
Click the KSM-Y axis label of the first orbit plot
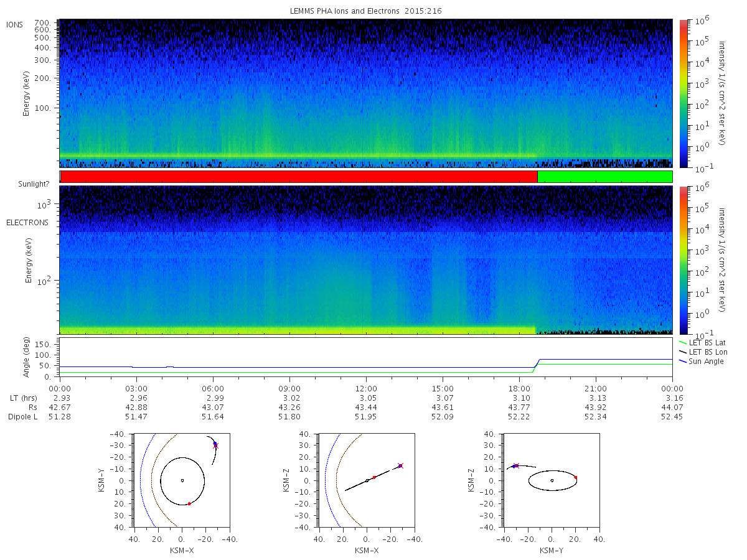tap(102, 480)
